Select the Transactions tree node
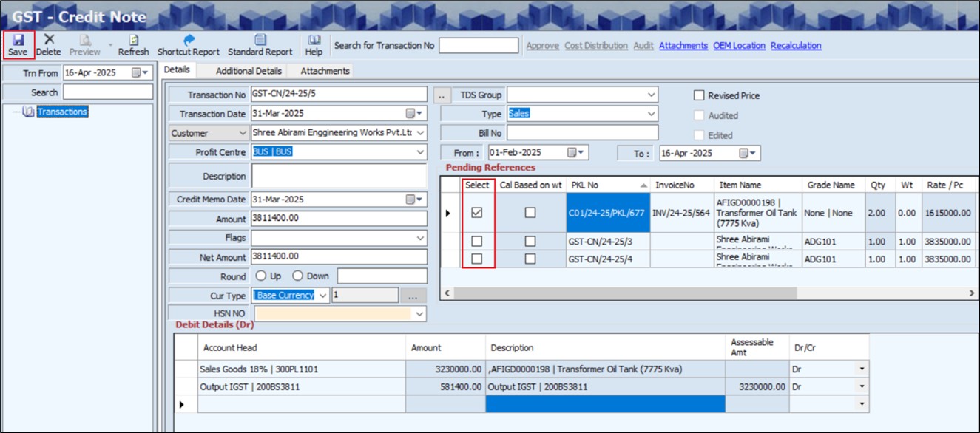The width and height of the screenshot is (980, 433). click(x=62, y=112)
